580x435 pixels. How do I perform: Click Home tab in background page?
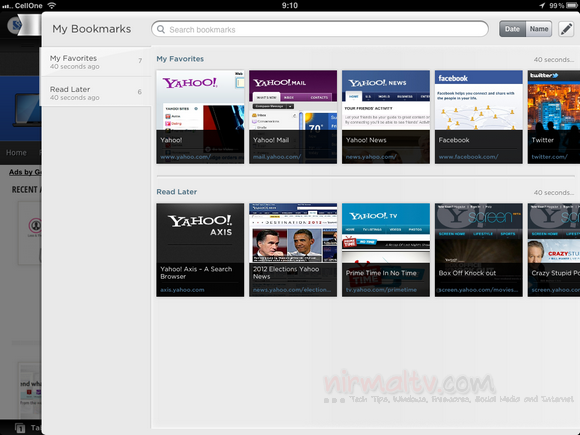(x=16, y=152)
